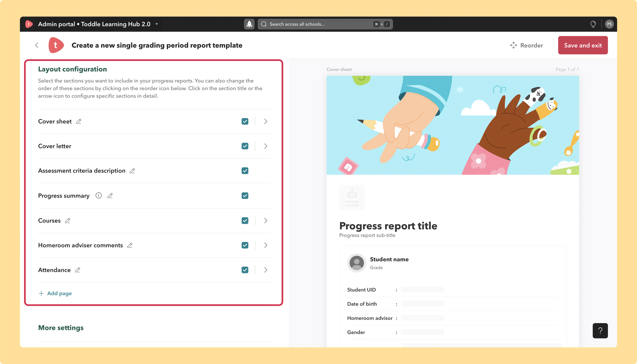The width and height of the screenshot is (637, 364).
Task: Click the large Toddle template logo
Action: pos(56,45)
